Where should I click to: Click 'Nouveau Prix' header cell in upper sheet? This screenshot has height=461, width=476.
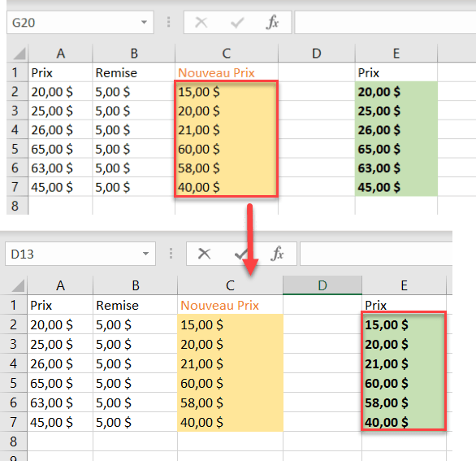[227, 72]
